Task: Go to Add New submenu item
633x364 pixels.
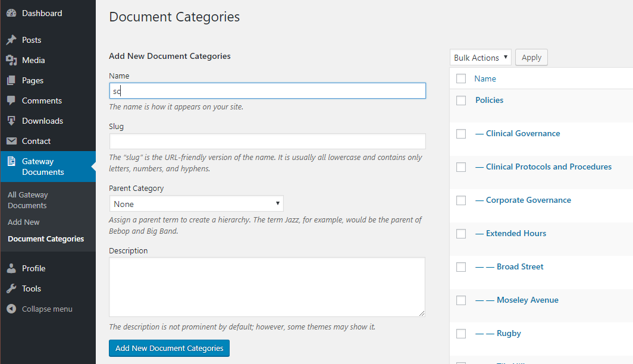Action: coord(24,222)
